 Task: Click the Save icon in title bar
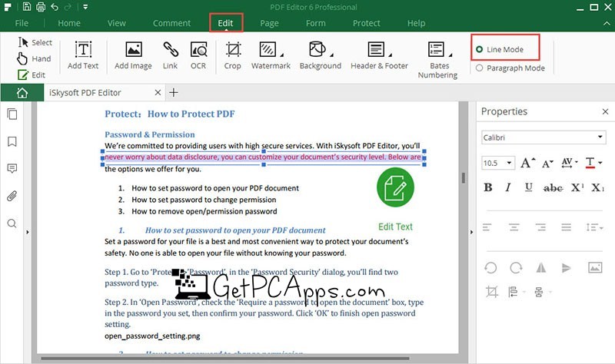[x=27, y=7]
